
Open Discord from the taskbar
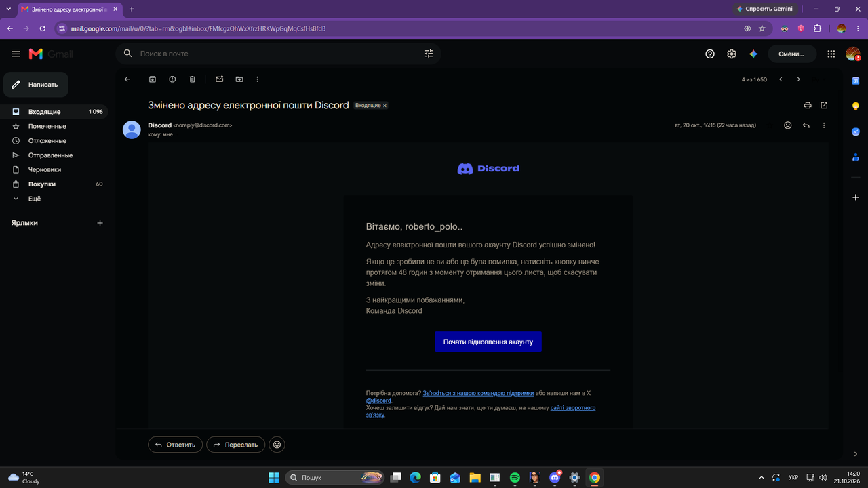555,478
